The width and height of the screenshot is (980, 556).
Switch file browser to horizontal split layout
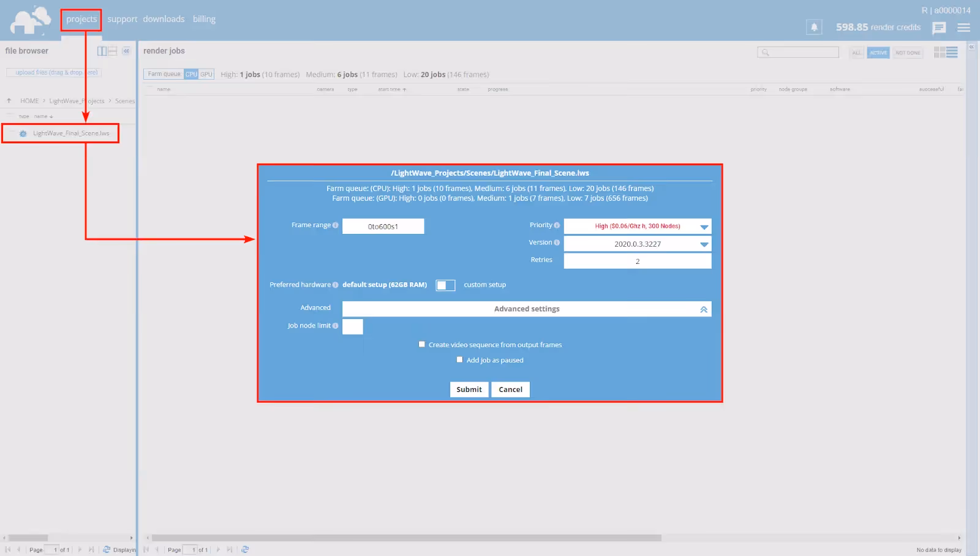point(113,51)
